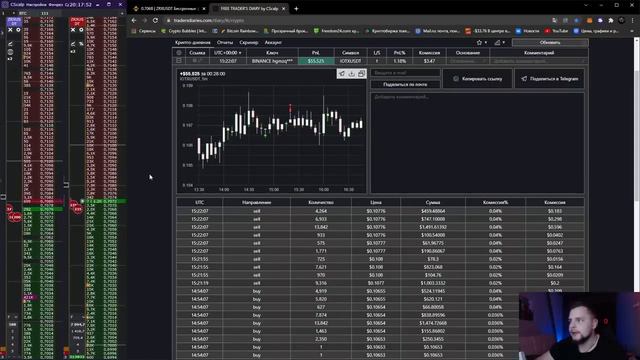This screenshot has height=360, width=640.
Task: Open the Крипто дневник menu item
Action: tap(193, 42)
